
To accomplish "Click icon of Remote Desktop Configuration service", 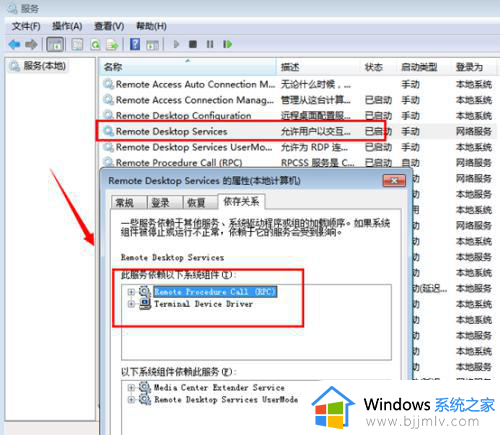I will tap(108, 116).
